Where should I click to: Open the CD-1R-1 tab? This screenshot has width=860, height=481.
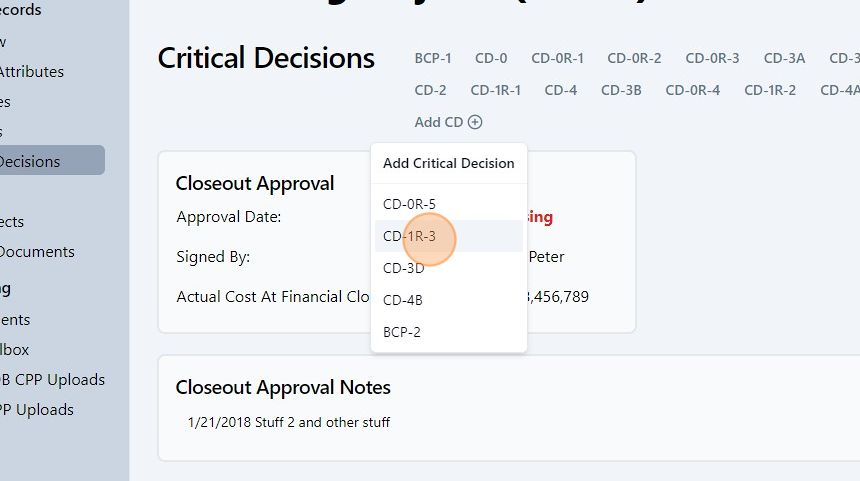(x=495, y=90)
